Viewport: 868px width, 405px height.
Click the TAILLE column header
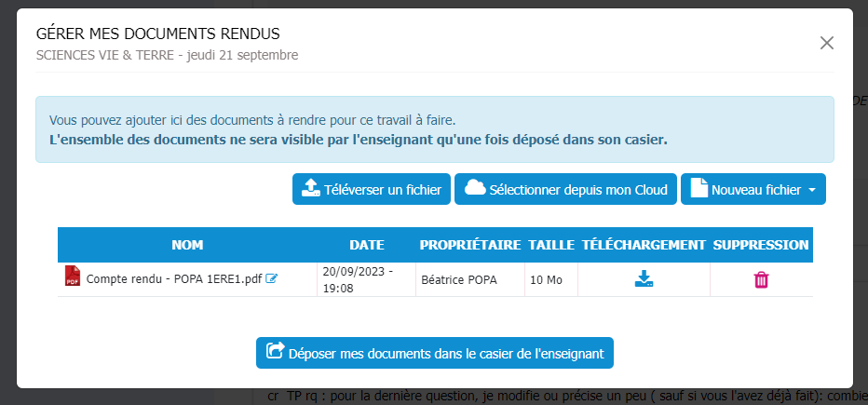[551, 245]
